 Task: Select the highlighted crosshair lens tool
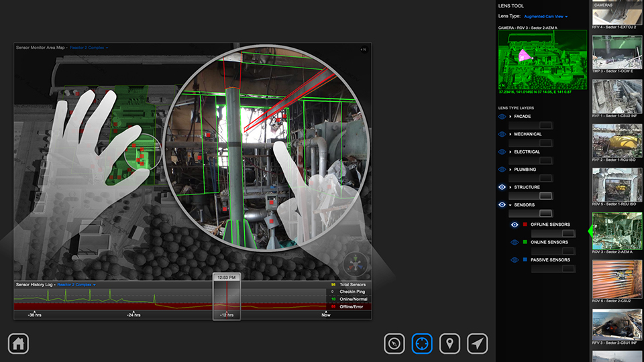tap(422, 343)
